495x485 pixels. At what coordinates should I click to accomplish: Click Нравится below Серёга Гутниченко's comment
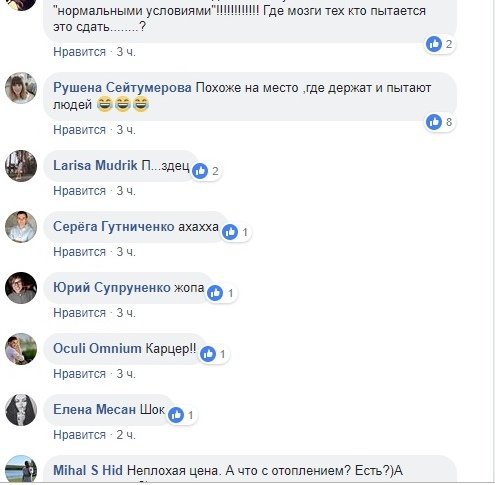click(79, 252)
